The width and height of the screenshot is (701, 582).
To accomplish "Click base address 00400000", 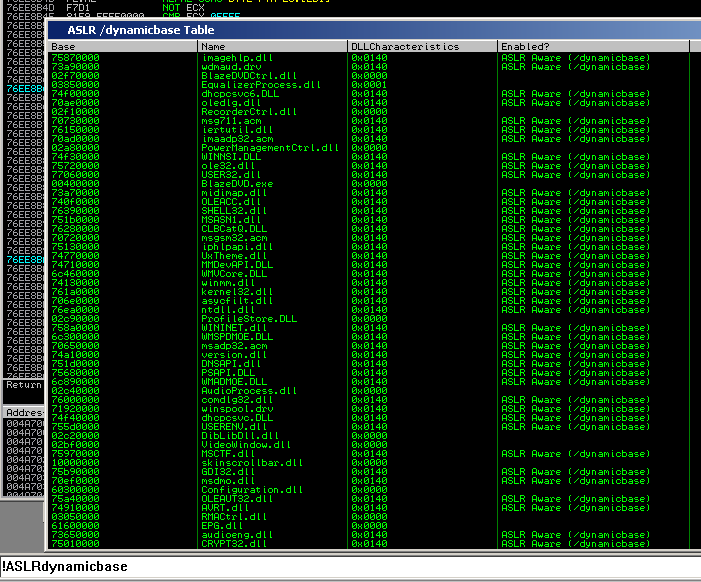I will [x=76, y=184].
